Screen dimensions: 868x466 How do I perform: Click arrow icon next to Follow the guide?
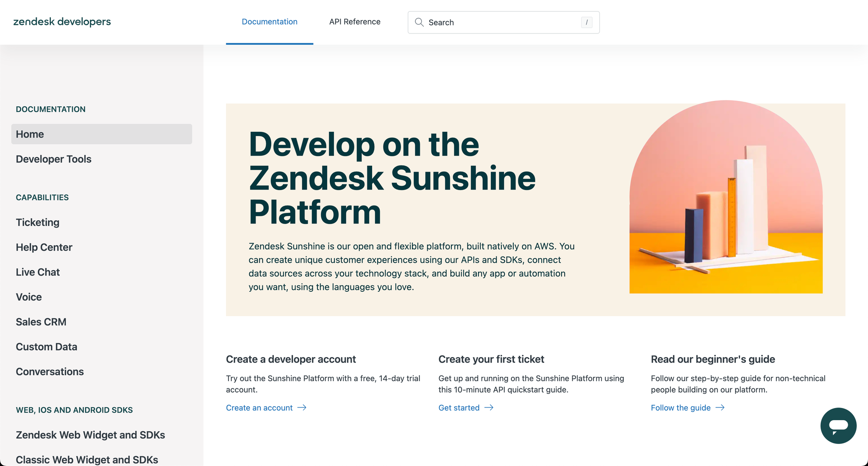click(720, 407)
